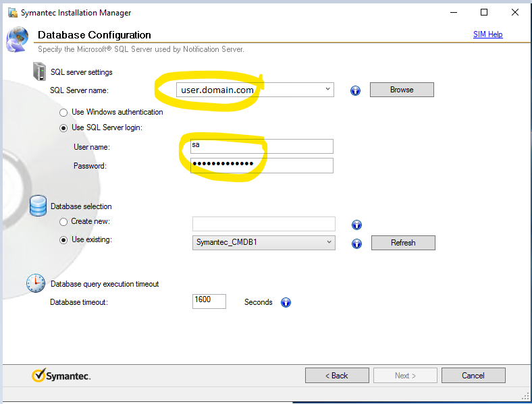Click info icon next to timeout Seconds
This screenshot has width=532, height=404.
[x=286, y=303]
